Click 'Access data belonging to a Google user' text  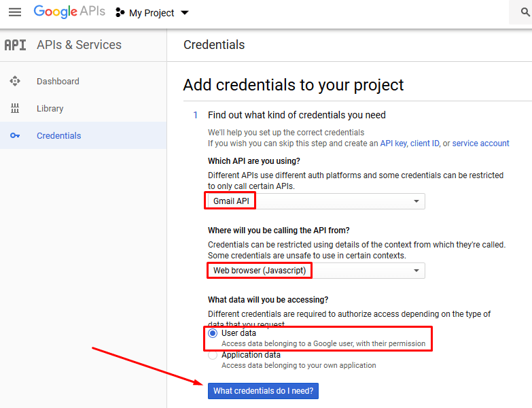click(323, 343)
